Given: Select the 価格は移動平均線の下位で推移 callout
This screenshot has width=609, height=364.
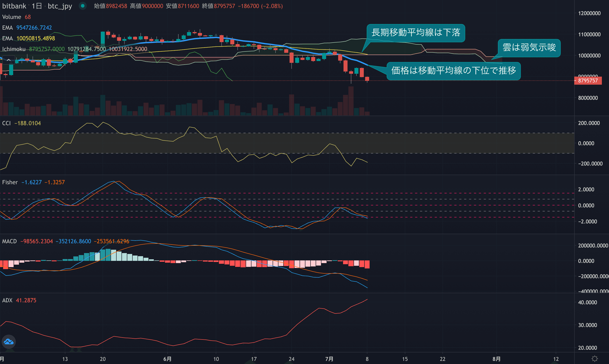Looking at the screenshot, I should pos(453,71).
